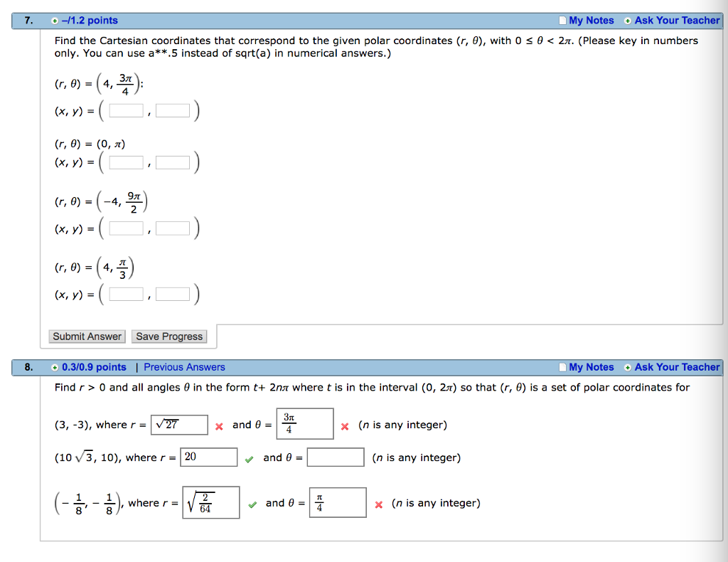Image resolution: width=728 pixels, height=562 pixels.
Task: Click the Submit Answer button
Action: point(87,336)
